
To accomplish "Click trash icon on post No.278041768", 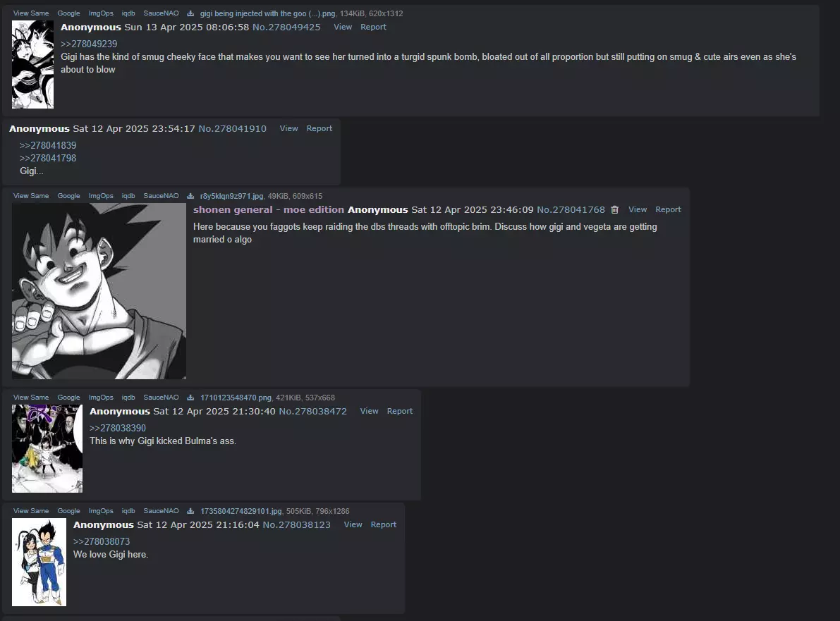I will pos(615,210).
